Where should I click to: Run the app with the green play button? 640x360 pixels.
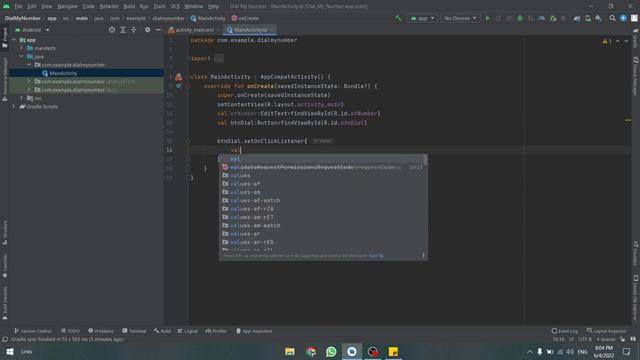(x=487, y=18)
